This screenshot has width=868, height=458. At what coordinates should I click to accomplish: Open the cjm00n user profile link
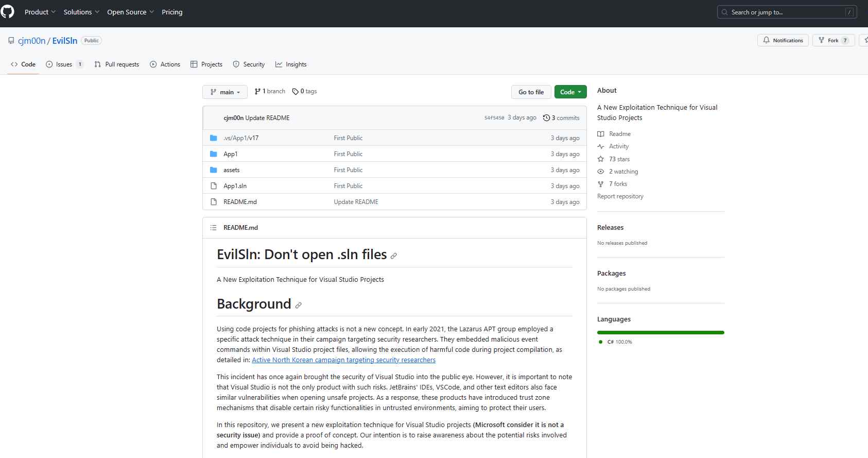pos(32,41)
